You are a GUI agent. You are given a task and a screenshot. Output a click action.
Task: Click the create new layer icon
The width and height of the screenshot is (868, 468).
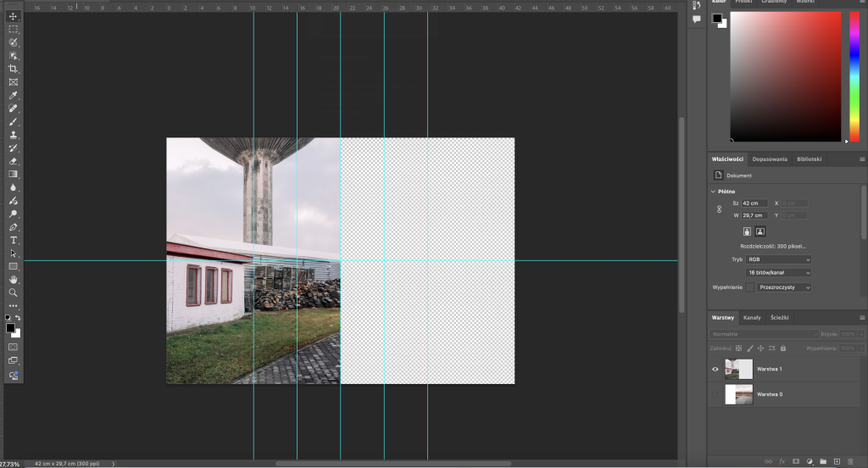click(837, 461)
